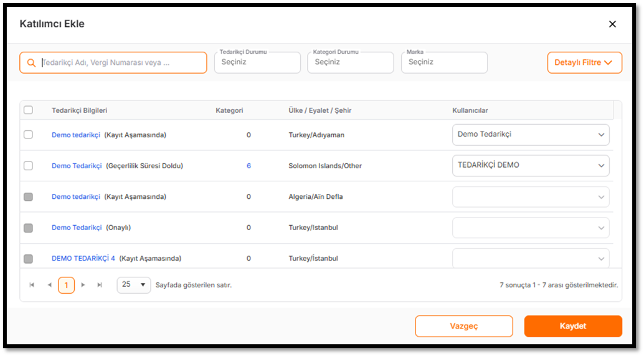Expand the Detaylı Filtre panel
This screenshot has height=356, width=644.
point(584,62)
